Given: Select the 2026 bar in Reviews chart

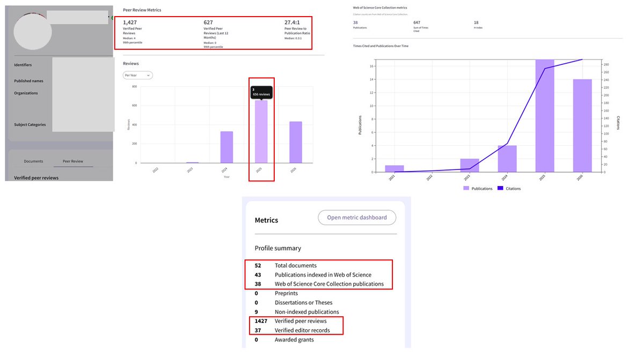Looking at the screenshot, I should pos(296,142).
